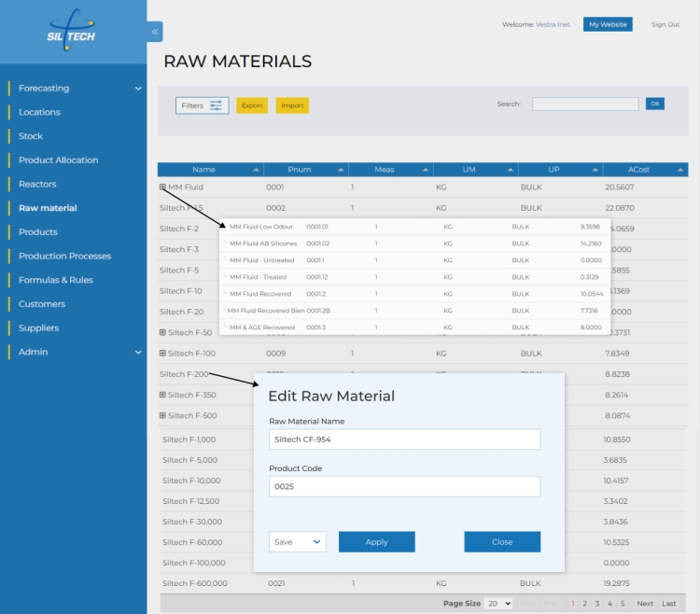Click Siltech F-600,000 row name
Image resolution: width=700 pixels, height=614 pixels.
click(x=195, y=583)
